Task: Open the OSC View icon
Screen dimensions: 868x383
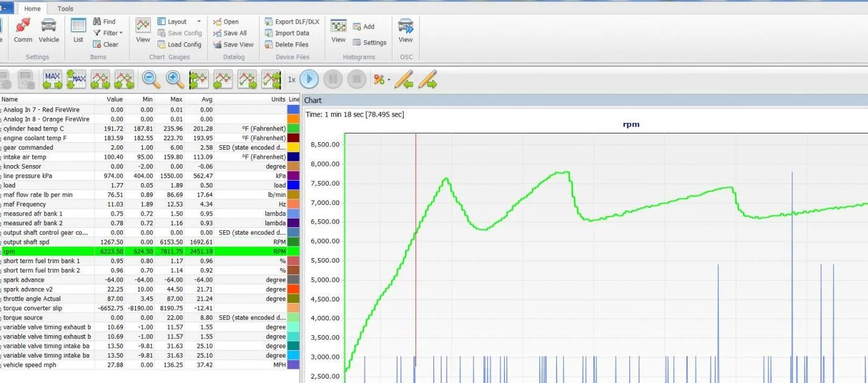Action: (x=405, y=30)
